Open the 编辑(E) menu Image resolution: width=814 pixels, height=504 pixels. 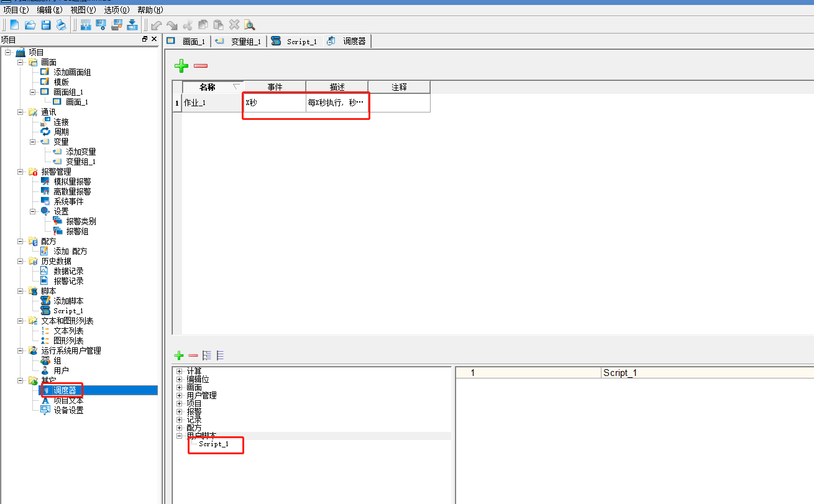(50, 10)
